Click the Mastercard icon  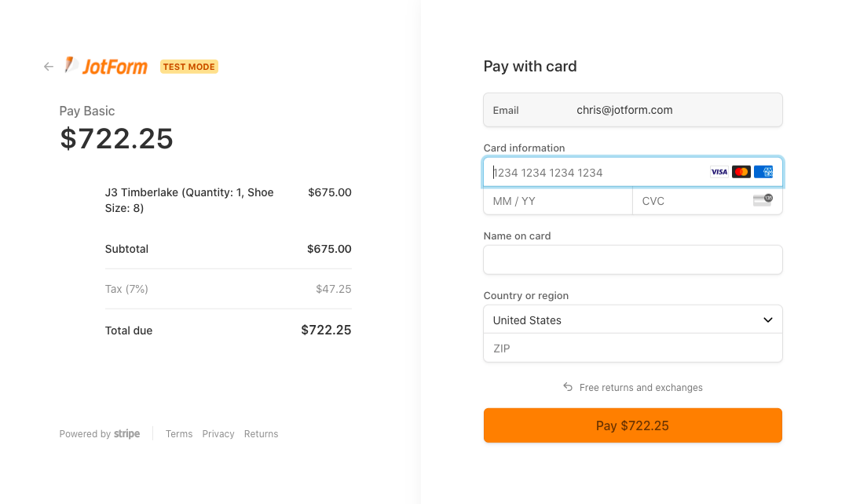click(x=741, y=172)
